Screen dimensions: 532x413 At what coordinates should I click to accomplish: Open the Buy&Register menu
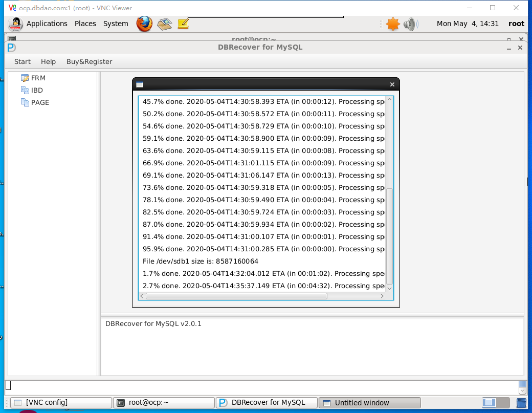click(x=89, y=61)
